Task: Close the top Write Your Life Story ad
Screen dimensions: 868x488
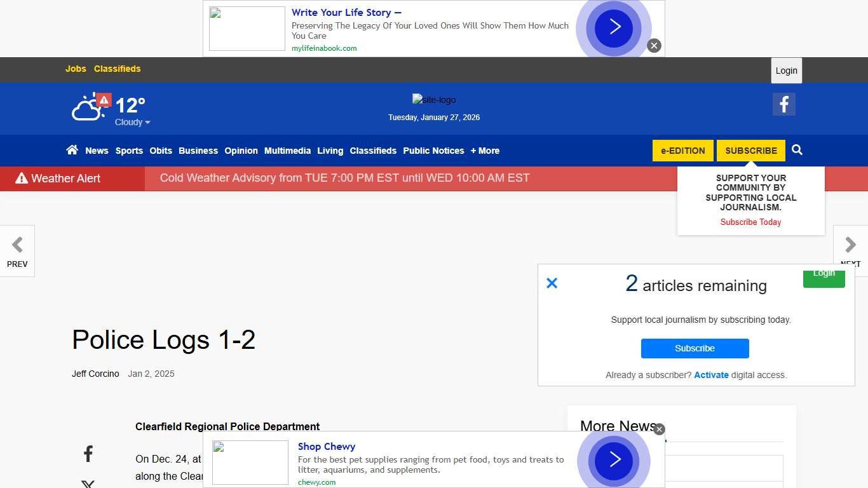Action: click(x=654, y=46)
